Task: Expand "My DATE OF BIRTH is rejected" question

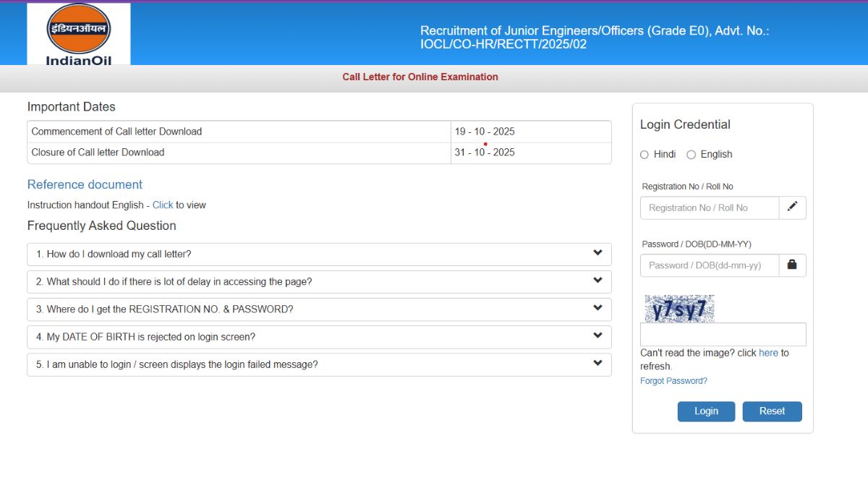Action: click(319, 336)
